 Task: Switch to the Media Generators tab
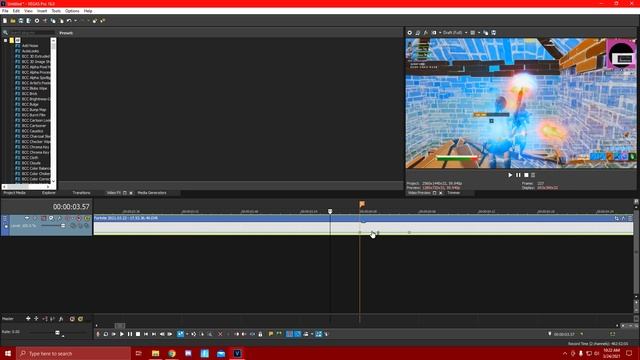tap(152, 193)
